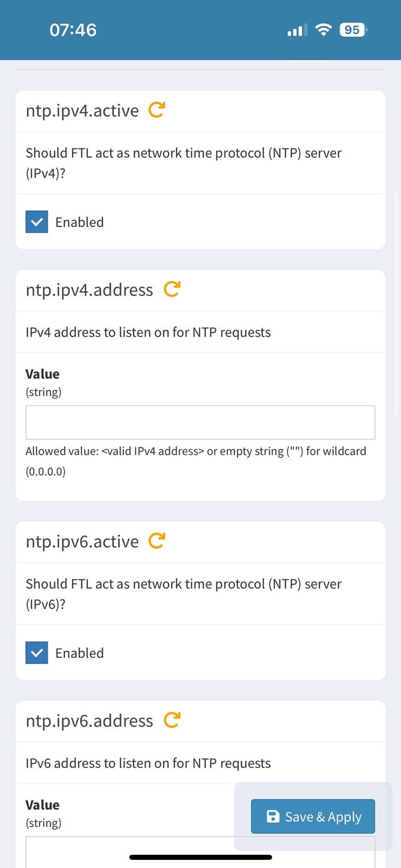Uncheck Enabled checkbox for IPv6 NTP server
Screen dimensions: 401x868
click(37, 653)
